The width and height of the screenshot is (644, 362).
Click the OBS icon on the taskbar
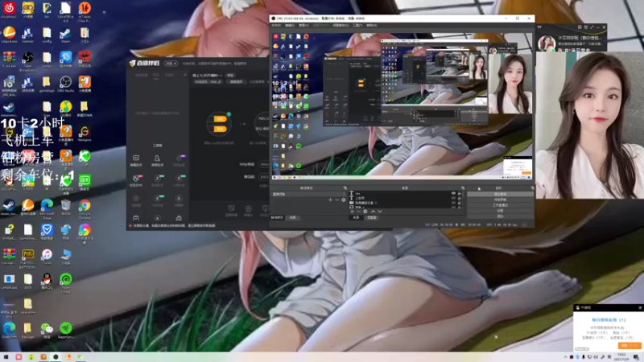tap(56, 356)
